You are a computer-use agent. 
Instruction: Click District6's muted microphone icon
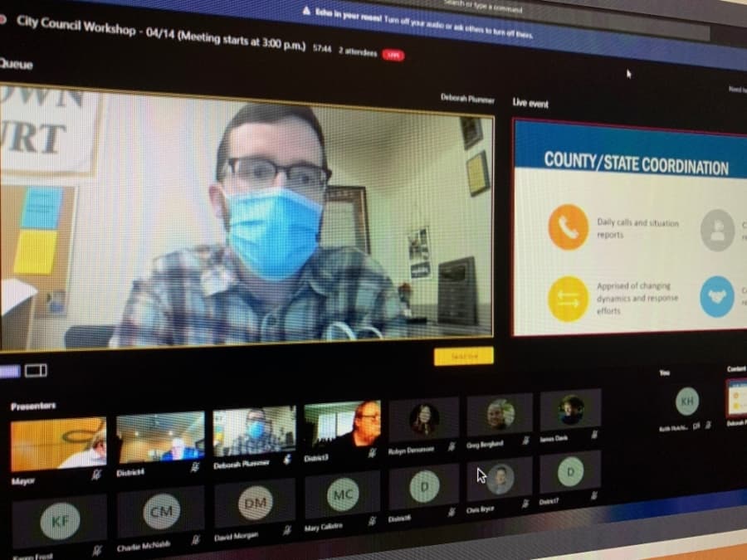452,512
